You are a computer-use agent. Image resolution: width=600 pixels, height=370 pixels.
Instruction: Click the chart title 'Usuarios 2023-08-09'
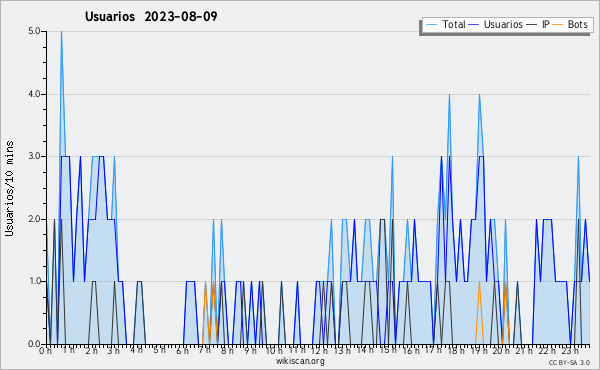(x=151, y=16)
